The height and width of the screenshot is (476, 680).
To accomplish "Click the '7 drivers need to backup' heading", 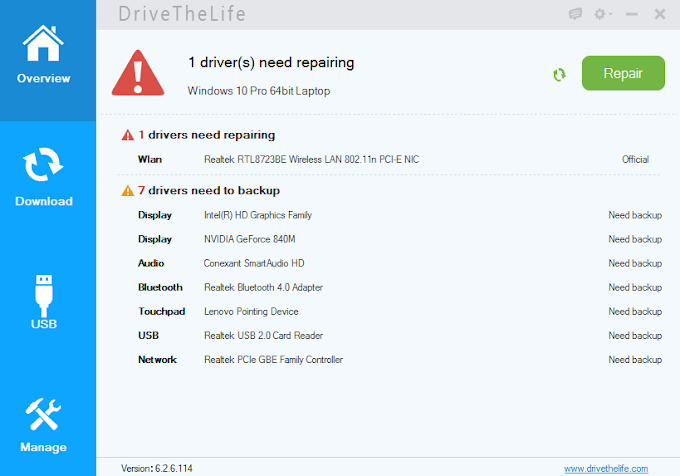I will [x=209, y=191].
